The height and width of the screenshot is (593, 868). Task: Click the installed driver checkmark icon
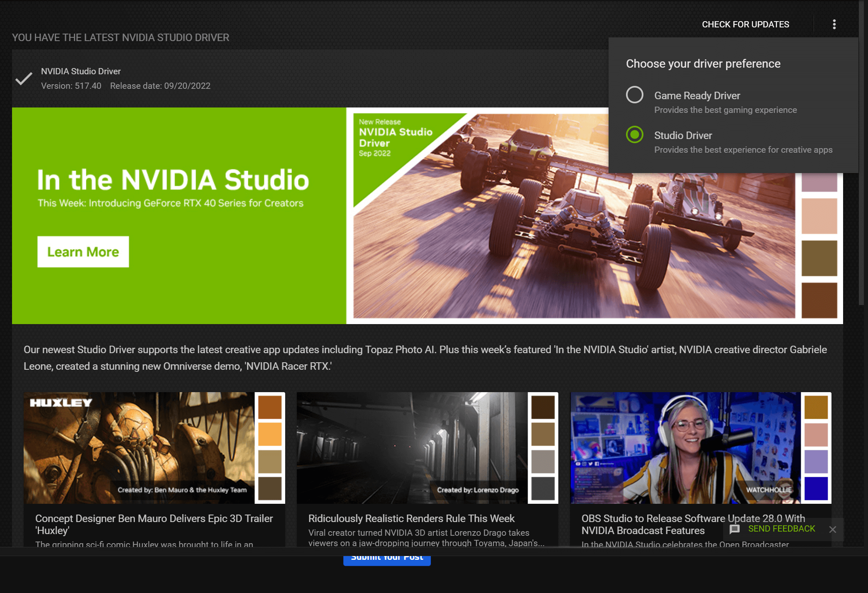[24, 78]
